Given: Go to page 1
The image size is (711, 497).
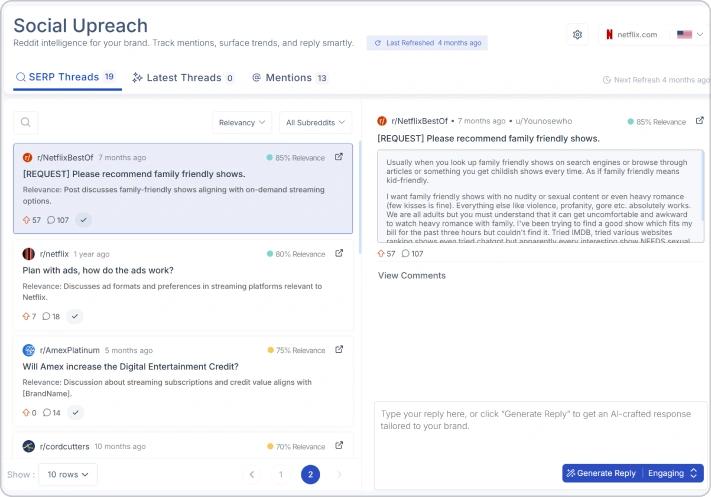Looking at the screenshot, I should click(281, 474).
